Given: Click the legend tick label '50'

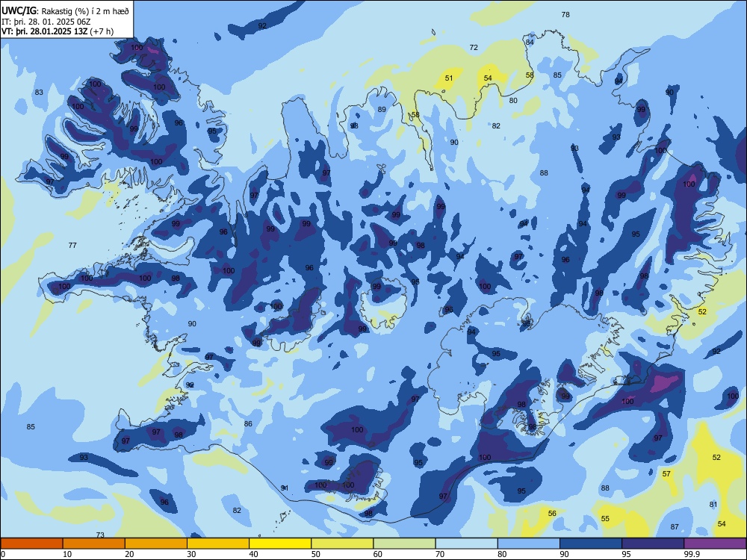Looking at the screenshot, I should (315, 554).
